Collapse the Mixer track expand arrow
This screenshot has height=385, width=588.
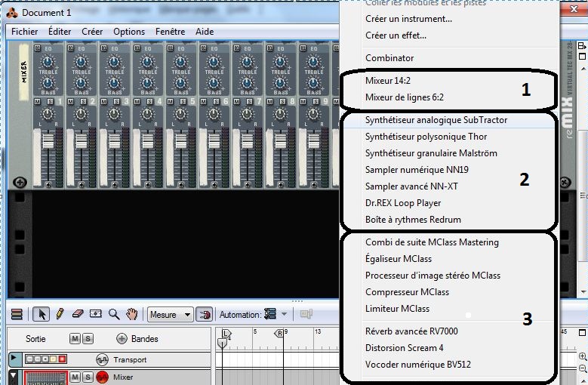tap(14, 377)
